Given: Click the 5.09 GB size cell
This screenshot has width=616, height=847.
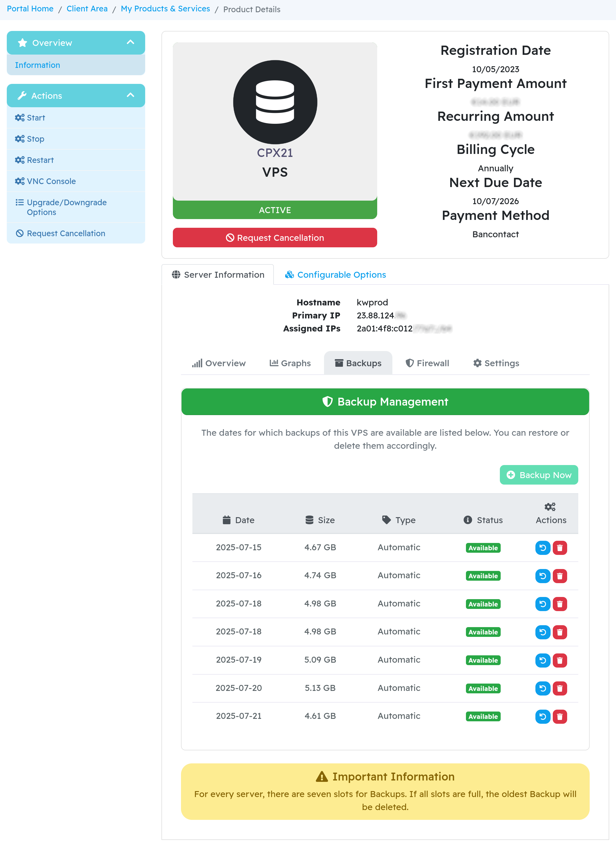Looking at the screenshot, I should pyautogui.click(x=320, y=660).
